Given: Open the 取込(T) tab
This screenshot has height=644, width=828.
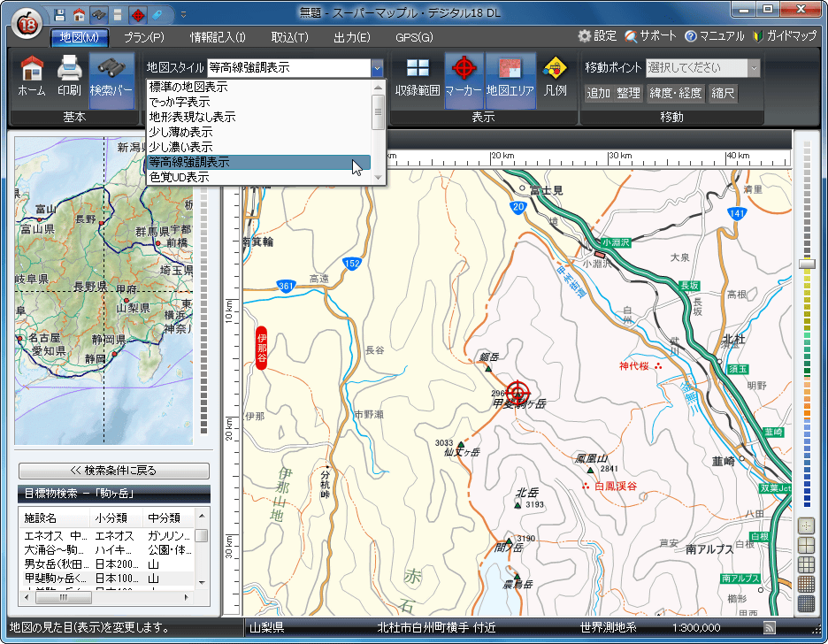Looking at the screenshot, I should [290, 37].
